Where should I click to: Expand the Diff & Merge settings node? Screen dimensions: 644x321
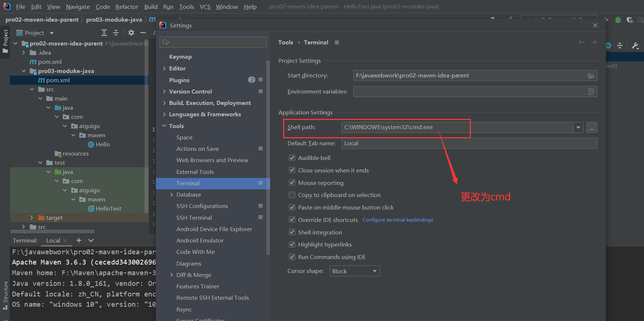click(172, 275)
